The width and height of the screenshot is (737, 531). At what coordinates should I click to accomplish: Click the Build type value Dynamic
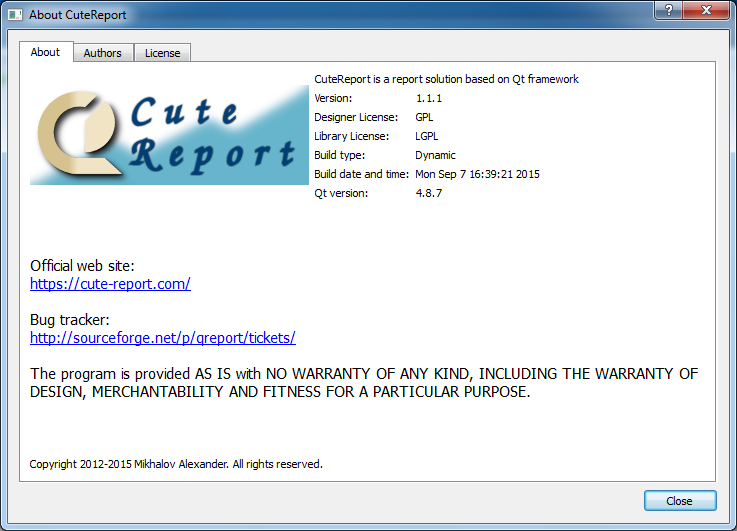pos(435,155)
